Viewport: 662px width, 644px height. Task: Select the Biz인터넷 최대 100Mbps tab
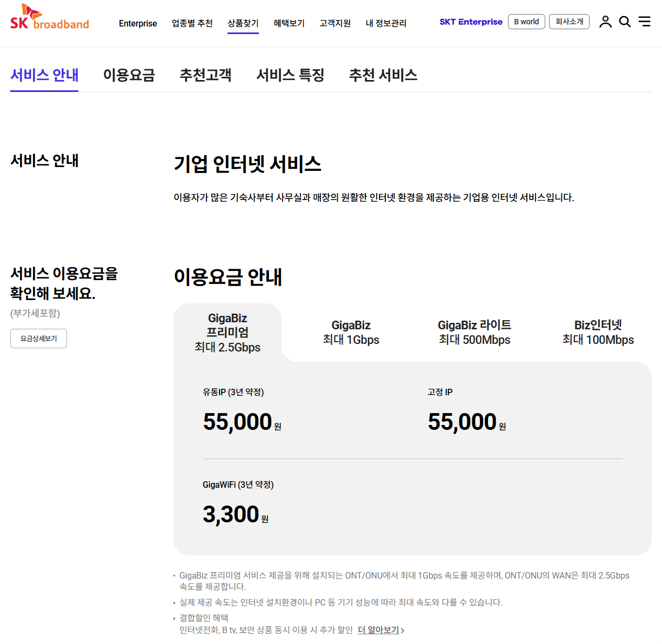[x=598, y=333]
